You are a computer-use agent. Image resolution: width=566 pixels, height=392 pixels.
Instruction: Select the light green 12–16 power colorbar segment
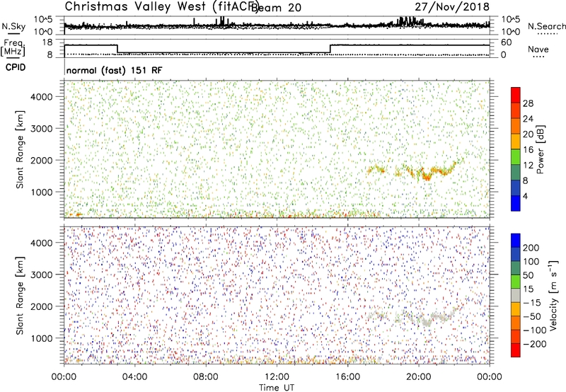click(x=516, y=156)
